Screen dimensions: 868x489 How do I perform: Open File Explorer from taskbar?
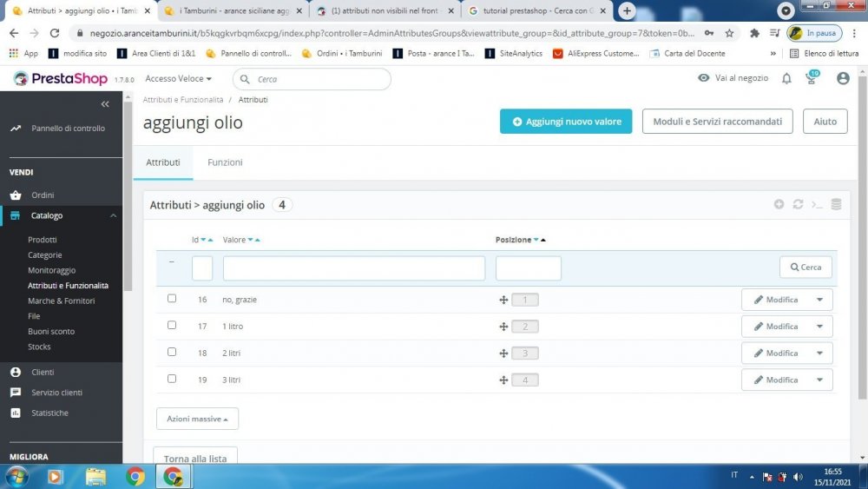pos(95,476)
